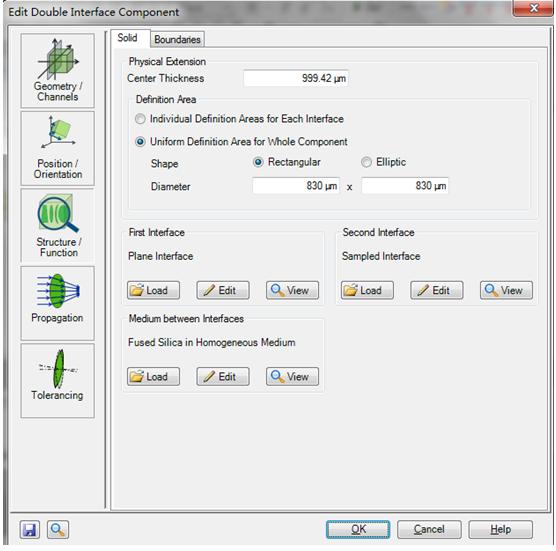Screen dimensions: 556x551
Task: Open the Position / Orientation section
Action: pyautogui.click(x=57, y=149)
